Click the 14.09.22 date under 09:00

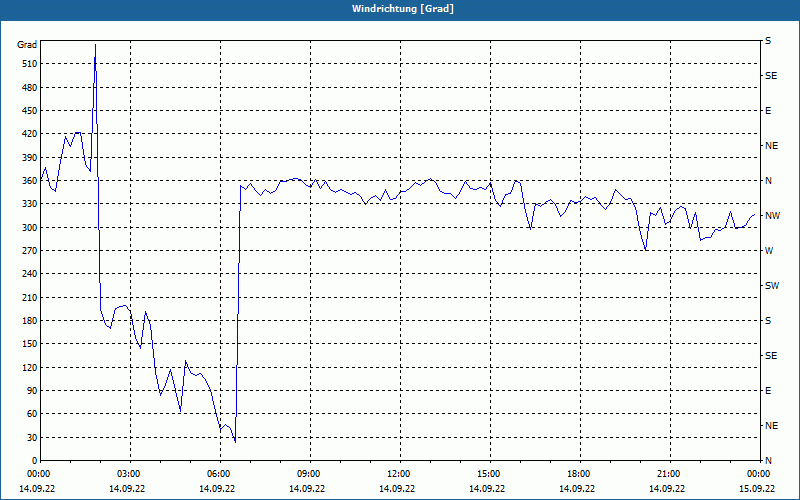307,489
